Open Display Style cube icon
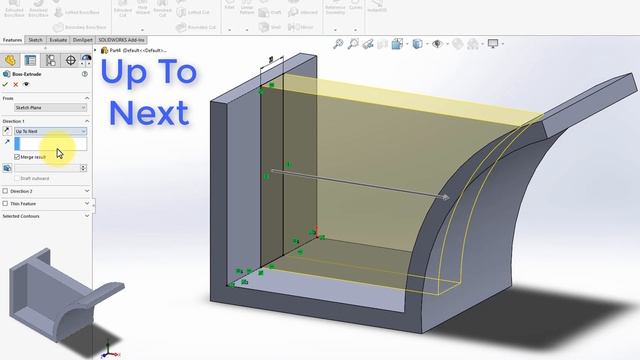Image resolution: width=640 pixels, height=360 pixels. (x=418, y=44)
